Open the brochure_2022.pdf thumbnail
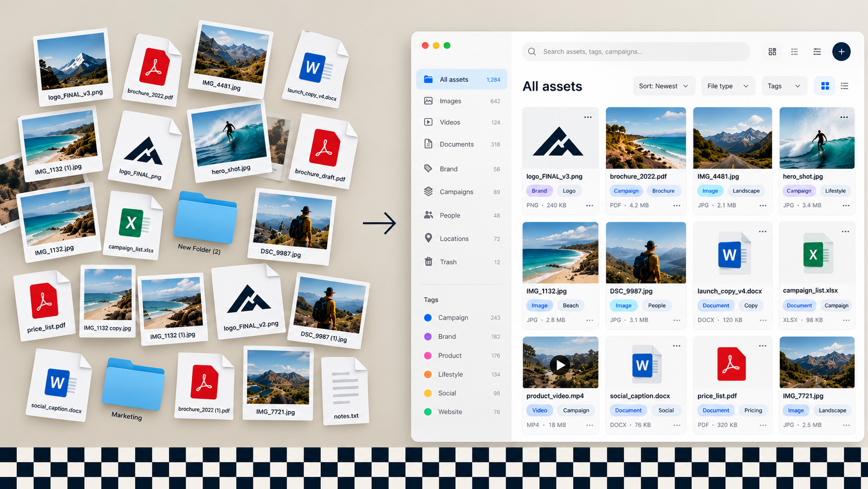This screenshot has width=868, height=489. pos(646,138)
